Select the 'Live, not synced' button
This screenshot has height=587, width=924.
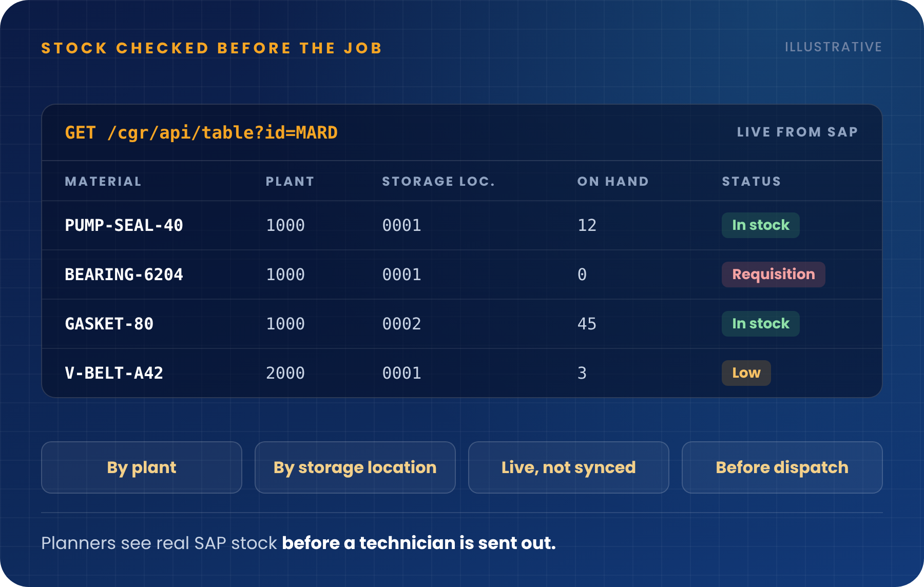(x=569, y=467)
